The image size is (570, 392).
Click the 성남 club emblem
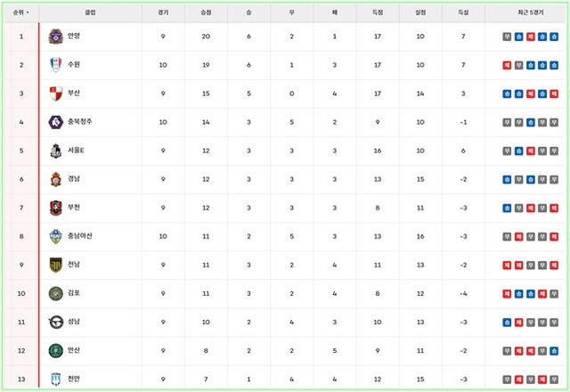[56, 322]
